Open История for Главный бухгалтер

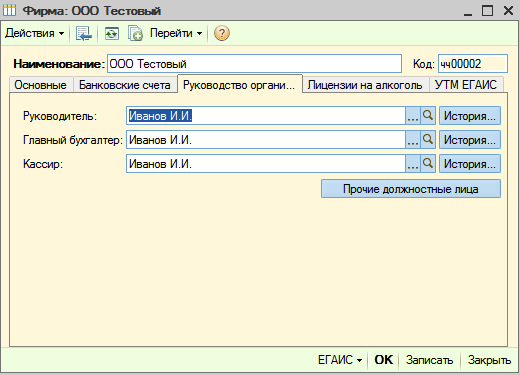pos(470,140)
